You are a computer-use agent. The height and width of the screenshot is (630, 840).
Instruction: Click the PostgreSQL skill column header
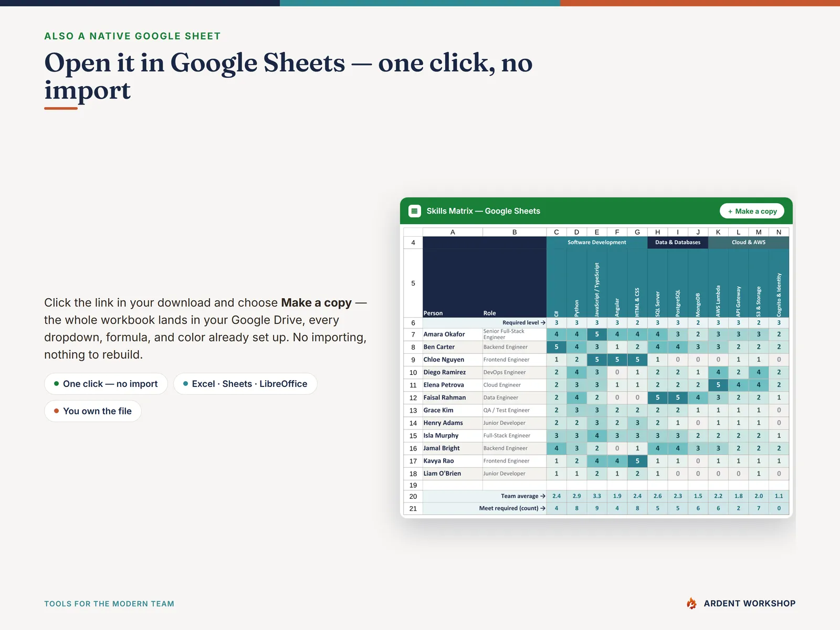click(x=678, y=283)
